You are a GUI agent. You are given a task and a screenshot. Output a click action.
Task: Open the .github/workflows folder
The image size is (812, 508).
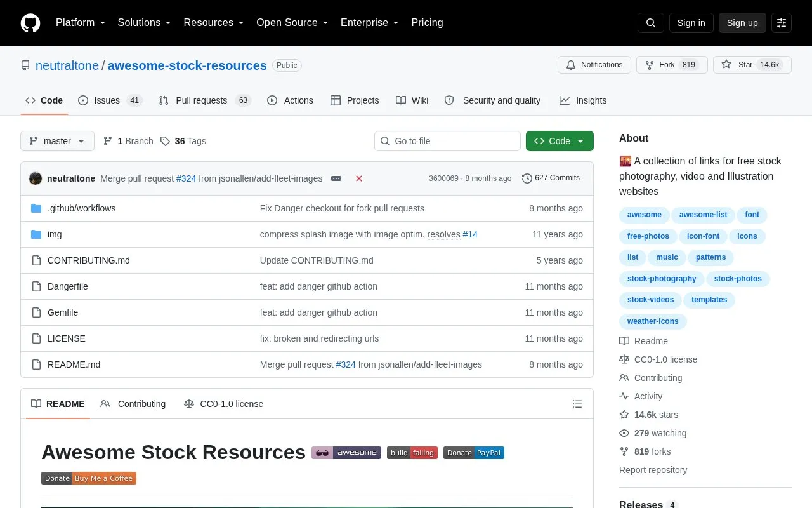pyautogui.click(x=81, y=208)
